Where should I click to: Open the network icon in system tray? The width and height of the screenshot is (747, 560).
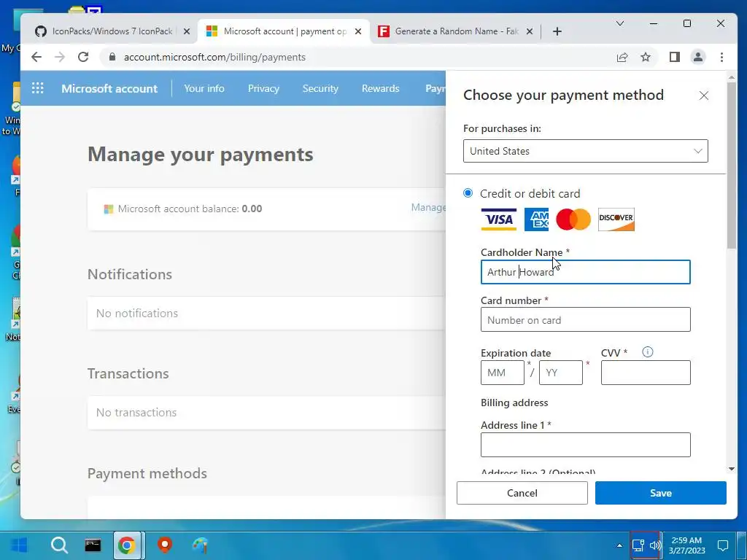pyautogui.click(x=638, y=545)
